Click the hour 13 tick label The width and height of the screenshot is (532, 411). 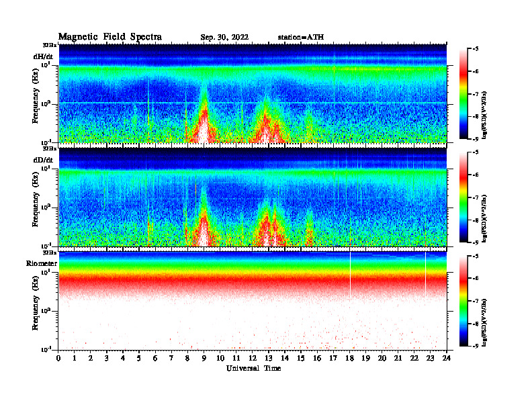[x=269, y=359]
